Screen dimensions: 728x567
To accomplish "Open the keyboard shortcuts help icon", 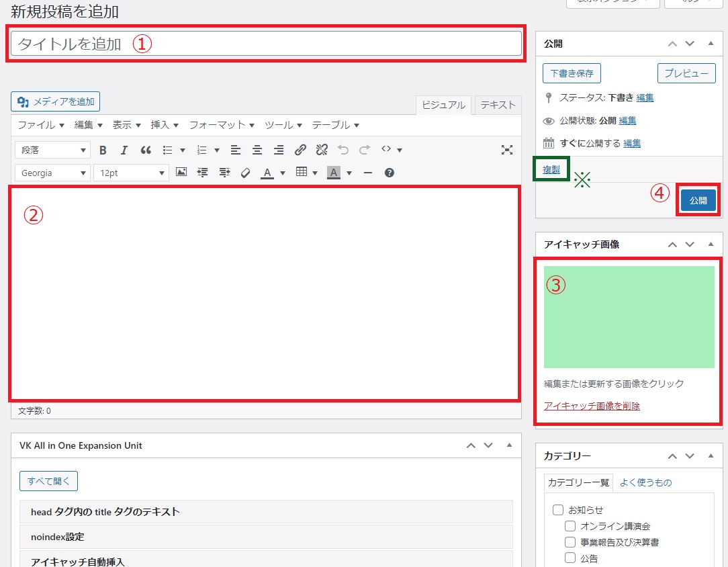I will pos(390,173).
